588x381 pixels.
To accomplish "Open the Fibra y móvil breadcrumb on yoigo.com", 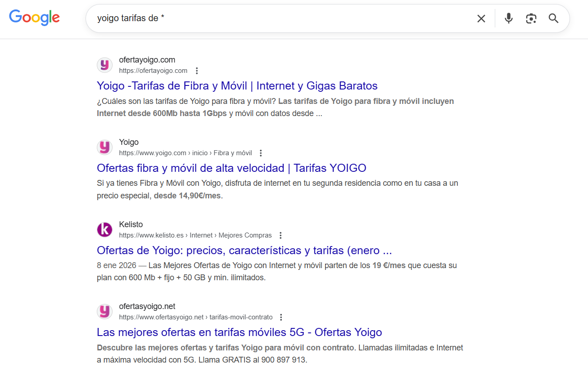I will point(233,152).
